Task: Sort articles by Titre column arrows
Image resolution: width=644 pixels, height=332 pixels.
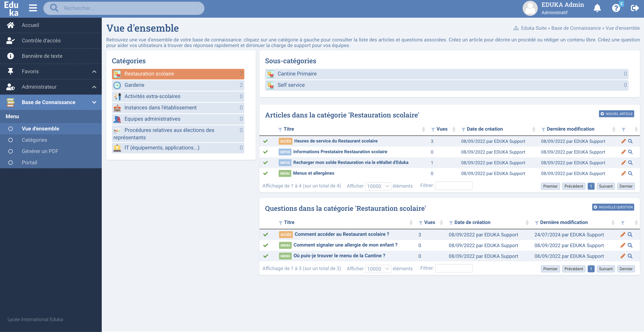Action: coord(423,129)
